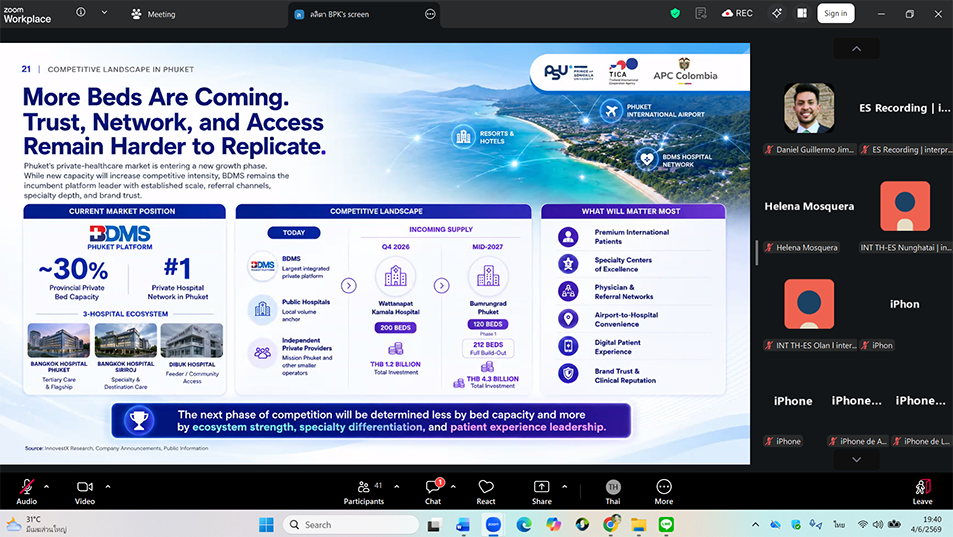This screenshot has height=537, width=953.
Task: Select Helena Mosquera's participant tile
Action: 809,207
